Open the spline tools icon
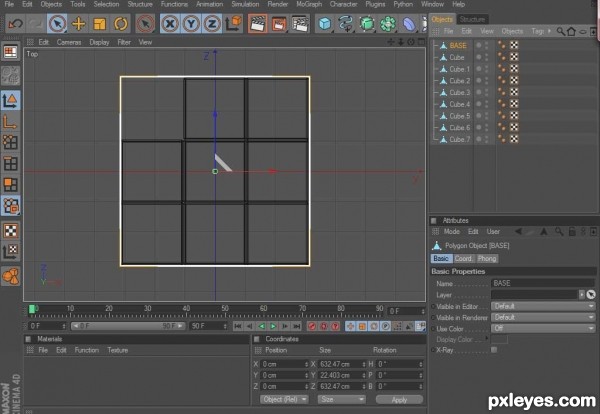This screenshot has width=600, height=414. [x=346, y=24]
